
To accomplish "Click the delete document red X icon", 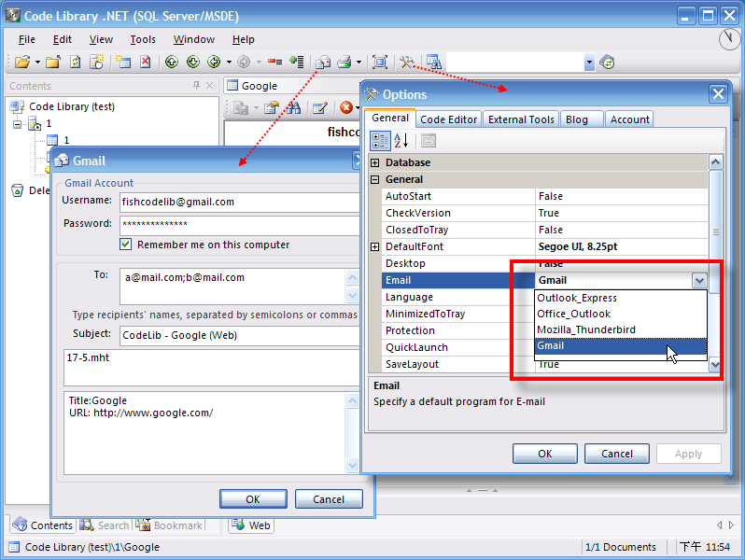I will 146,62.
